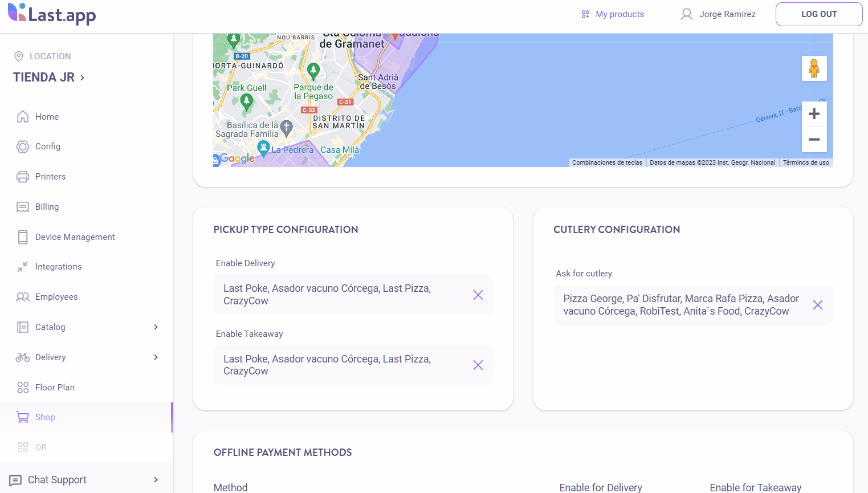This screenshot has height=493, width=868.
Task: Click the QR sidebar icon
Action: (x=23, y=447)
